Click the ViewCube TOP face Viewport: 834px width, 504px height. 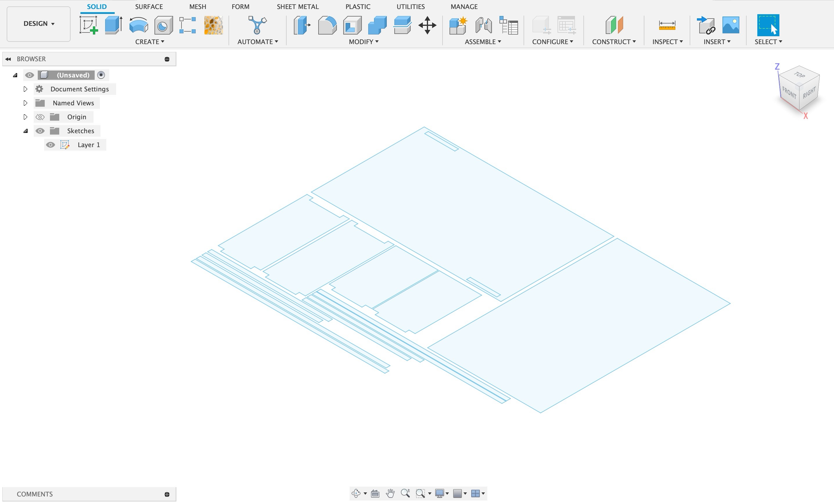(x=799, y=75)
